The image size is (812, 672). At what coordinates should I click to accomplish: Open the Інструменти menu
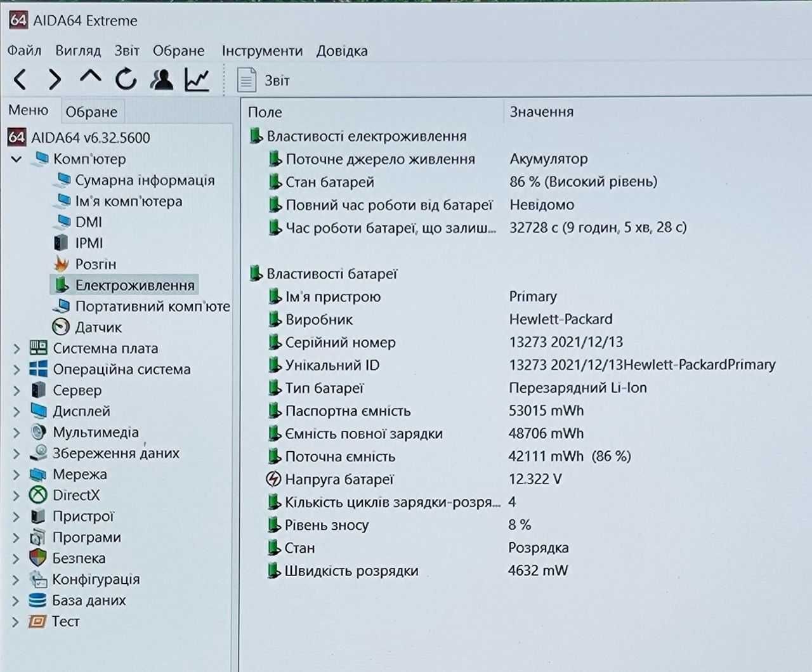[x=262, y=51]
